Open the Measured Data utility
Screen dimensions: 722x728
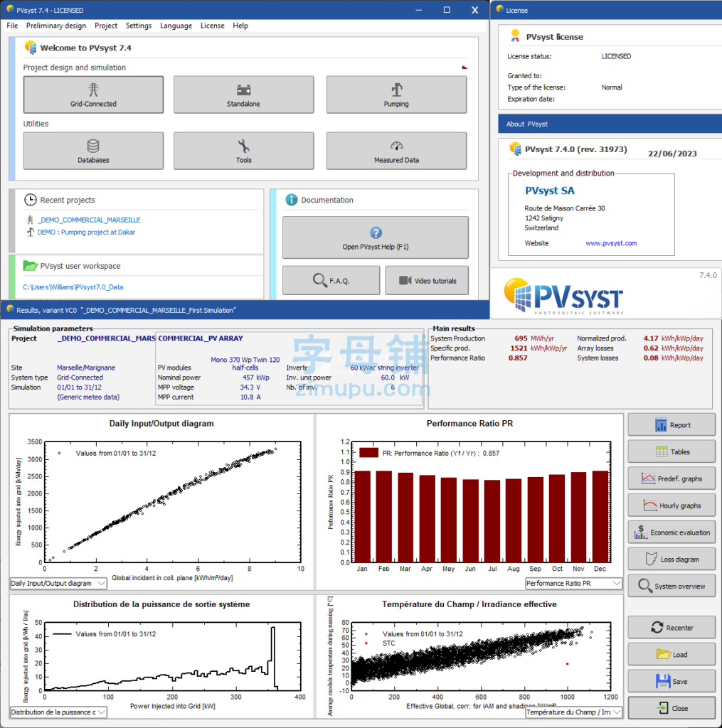396,151
